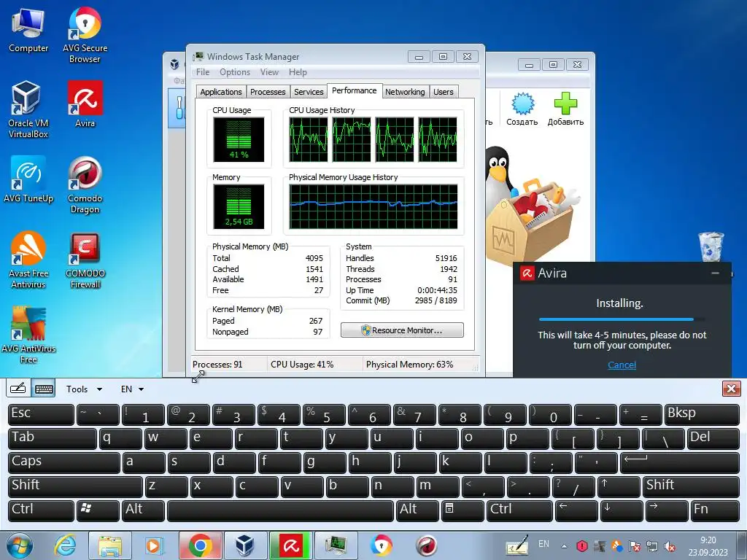Cancel the Avira installation

[622, 365]
